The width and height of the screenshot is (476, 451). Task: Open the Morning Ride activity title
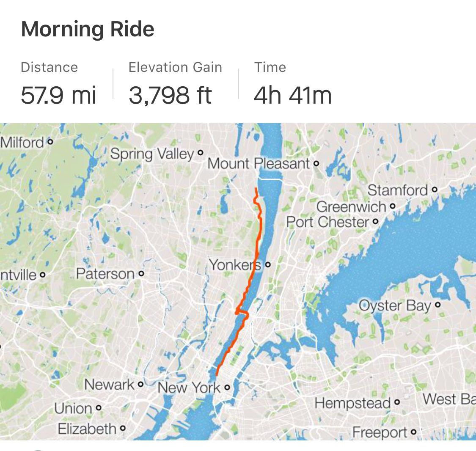pyautogui.click(x=88, y=30)
